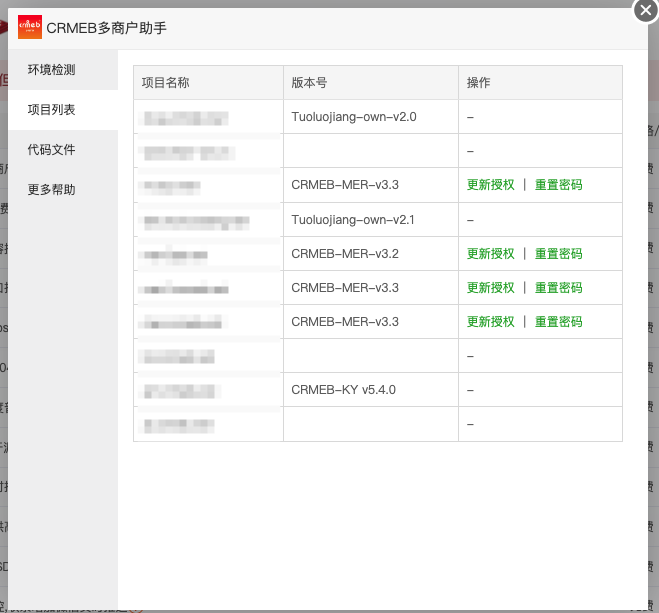659x613 pixels.
Task: Click the blurred project name beside Tuoluojiang-own-v2.0
Action: tap(186, 118)
